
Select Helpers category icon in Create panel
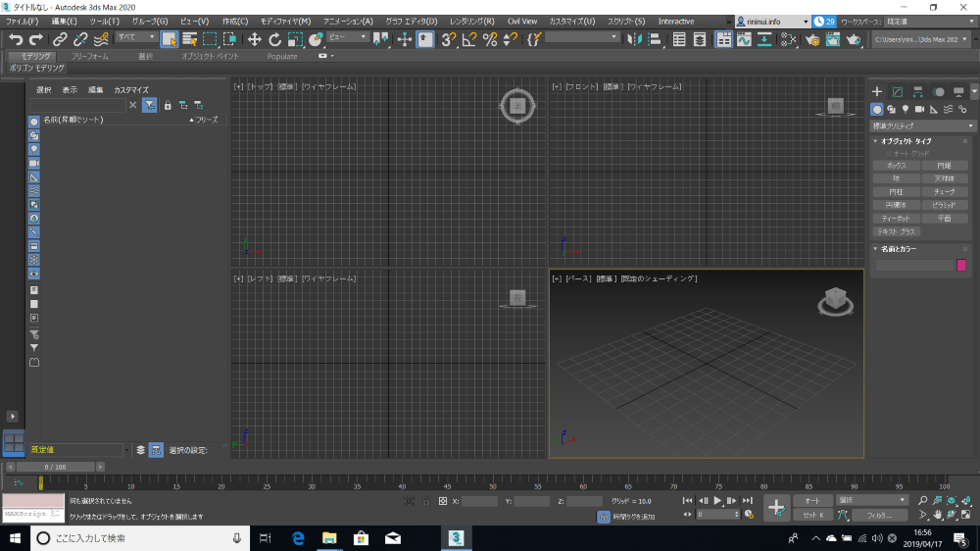(x=934, y=110)
